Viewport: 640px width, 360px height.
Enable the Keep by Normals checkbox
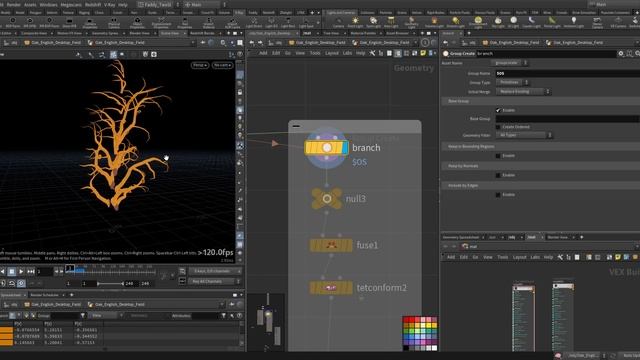(498, 175)
